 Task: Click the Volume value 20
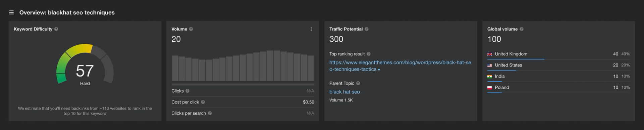click(x=176, y=39)
